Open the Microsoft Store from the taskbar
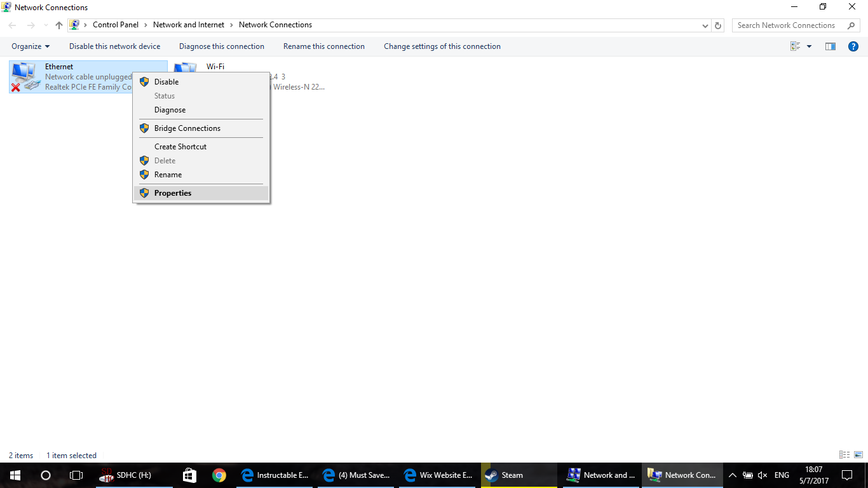This screenshot has width=868, height=488. [x=189, y=475]
